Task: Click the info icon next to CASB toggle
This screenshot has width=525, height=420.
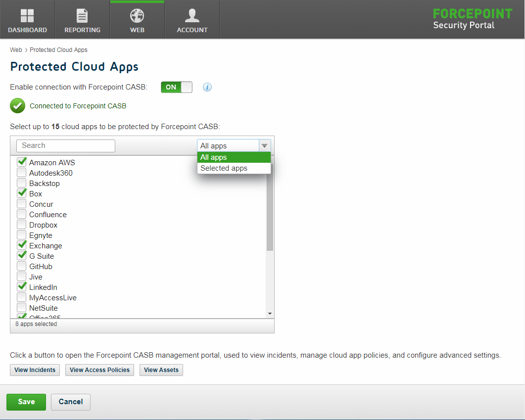Action: click(207, 88)
